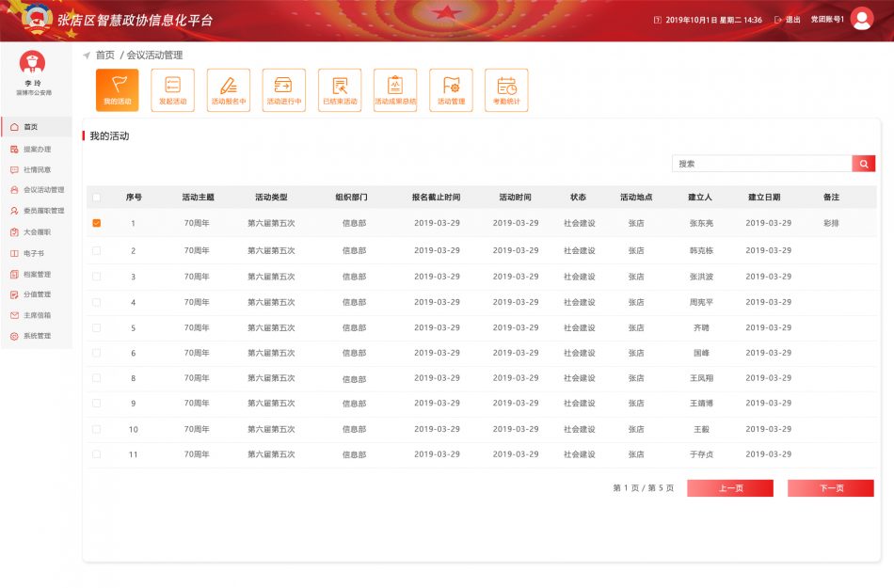Uncheck the checkbox for row 1

(95, 224)
